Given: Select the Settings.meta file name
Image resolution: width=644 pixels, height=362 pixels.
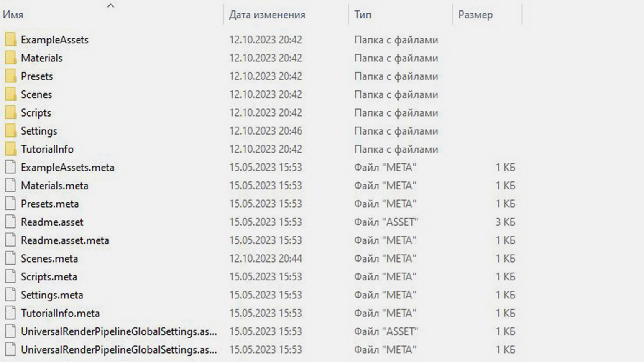Looking at the screenshot, I should (x=52, y=295).
